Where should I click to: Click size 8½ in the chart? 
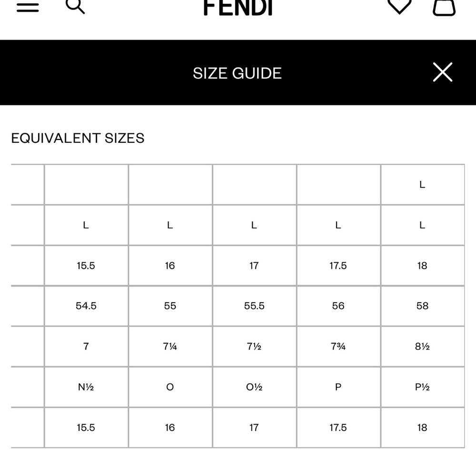(422, 347)
